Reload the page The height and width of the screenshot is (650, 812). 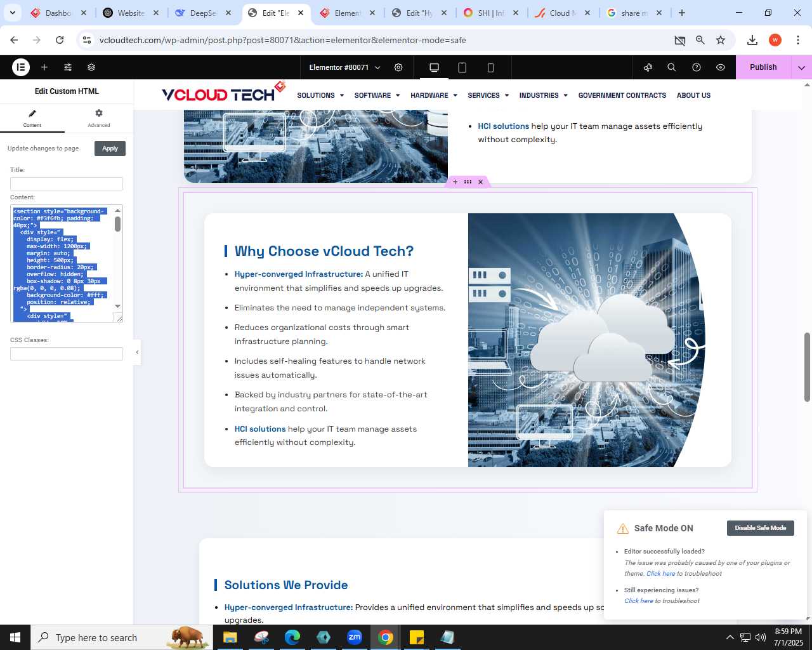60,40
